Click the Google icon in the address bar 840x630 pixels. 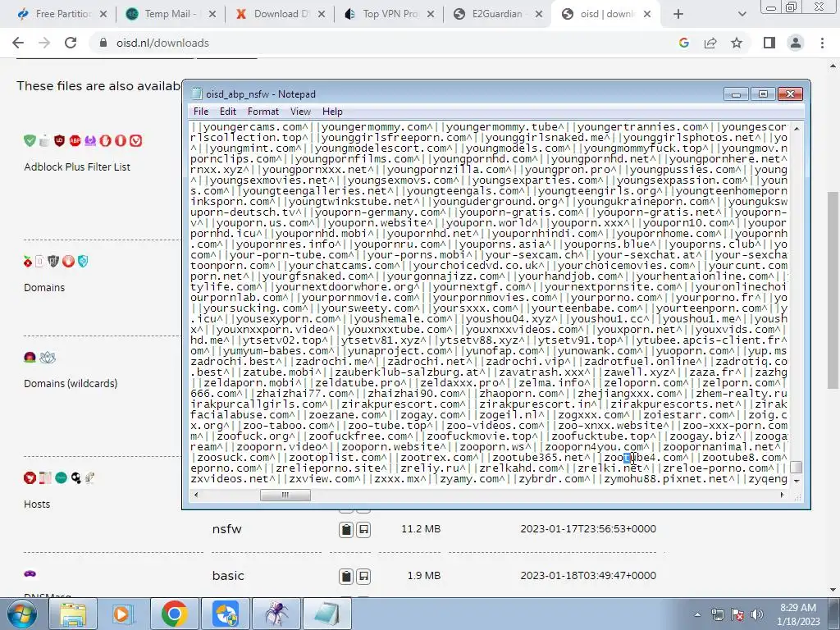pyautogui.click(x=683, y=43)
